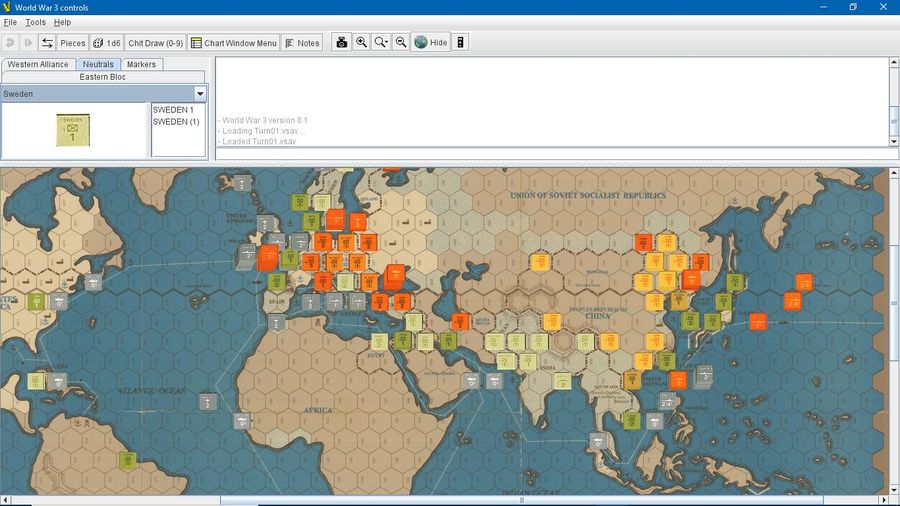
Task: Select the pale yellow counter above Egypt label
Action: 379,342
